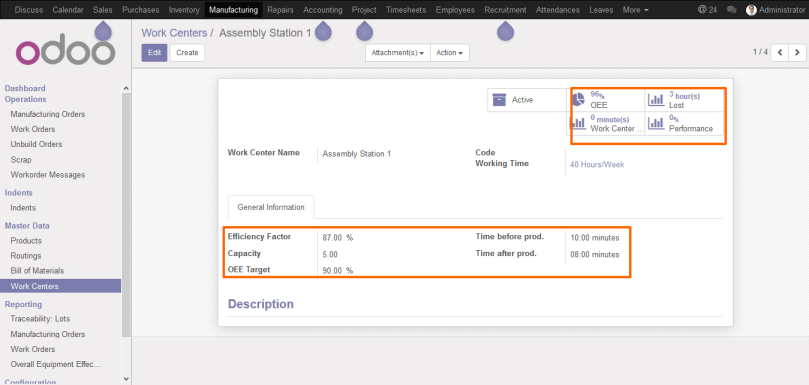Open the Repairs menu
The height and width of the screenshot is (385, 809).
point(281,10)
